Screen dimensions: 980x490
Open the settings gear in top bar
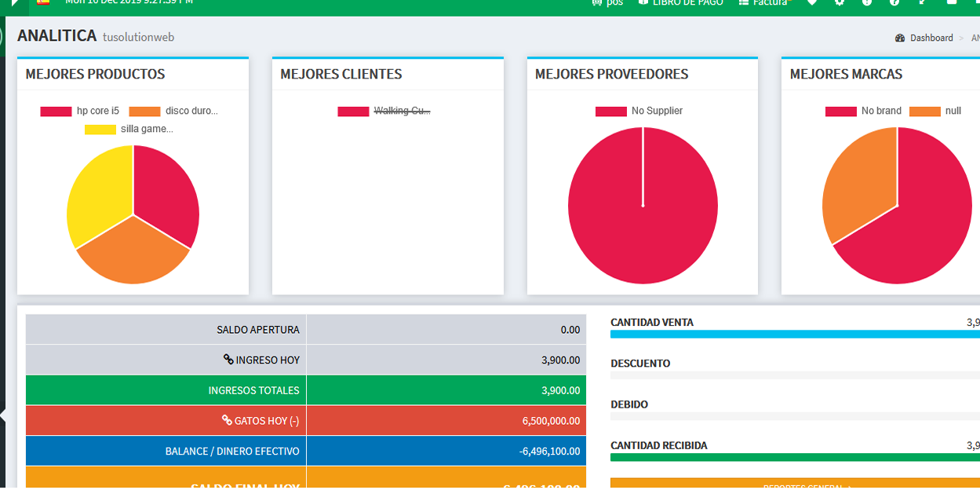(x=840, y=3)
